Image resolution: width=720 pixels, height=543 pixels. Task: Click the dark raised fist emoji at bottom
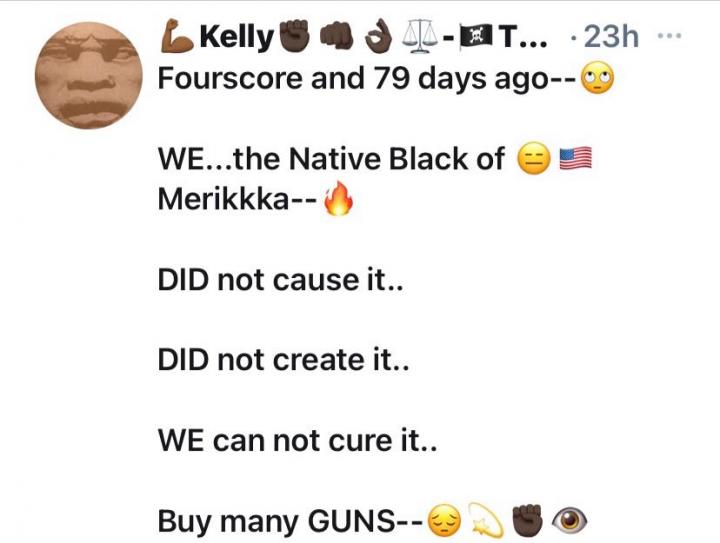528,521
